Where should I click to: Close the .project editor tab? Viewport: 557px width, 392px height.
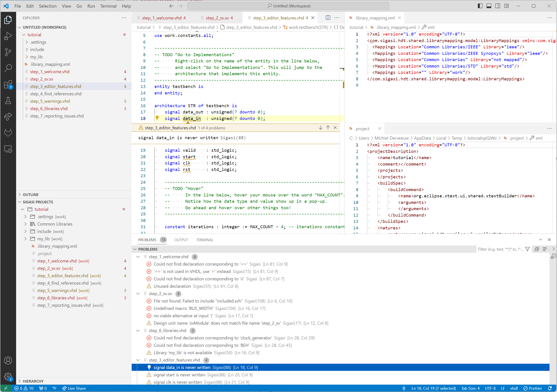(380, 128)
